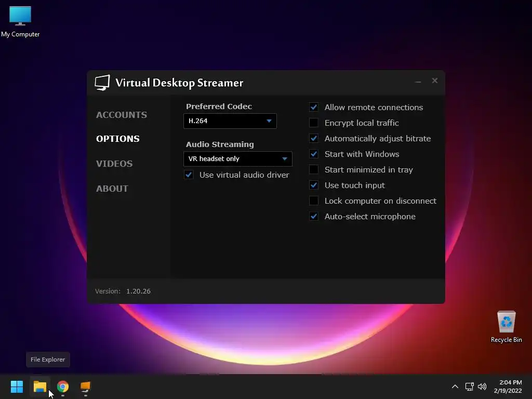Uncheck Start with Windows
The height and width of the screenshot is (399, 532).
pos(314,154)
